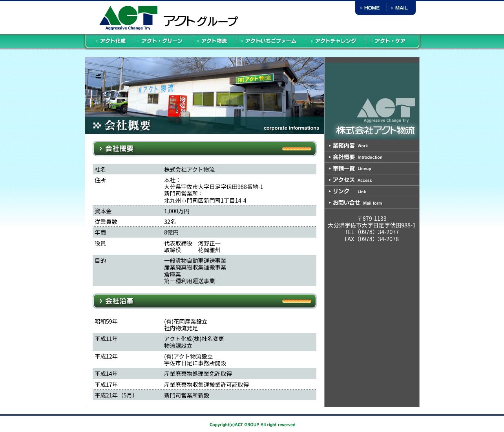Select 第一種利用運送事業 line

189,281
